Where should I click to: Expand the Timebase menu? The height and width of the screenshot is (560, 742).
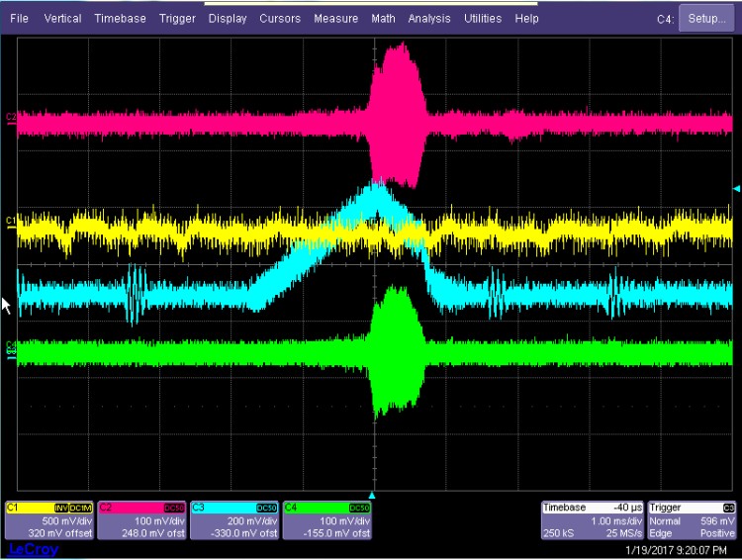[x=120, y=19]
